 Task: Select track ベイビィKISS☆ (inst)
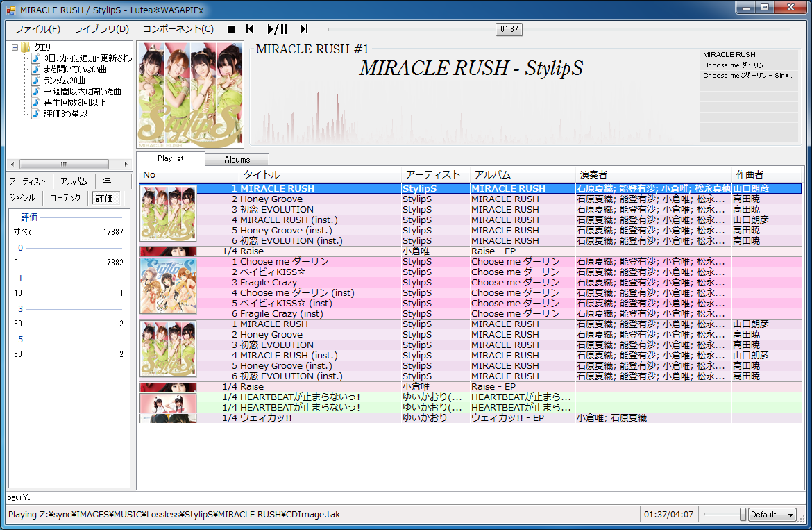click(499, 303)
